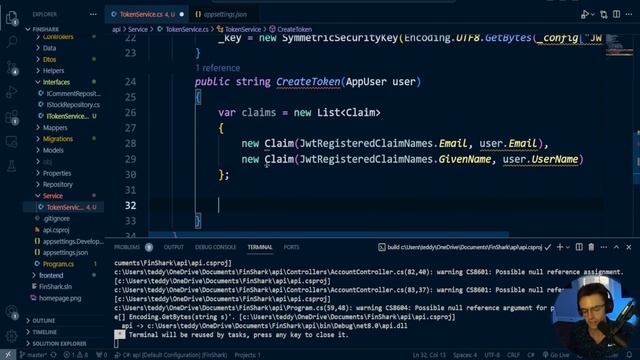Expand the Mappers folder
The image size is (640, 360).
tap(55, 128)
